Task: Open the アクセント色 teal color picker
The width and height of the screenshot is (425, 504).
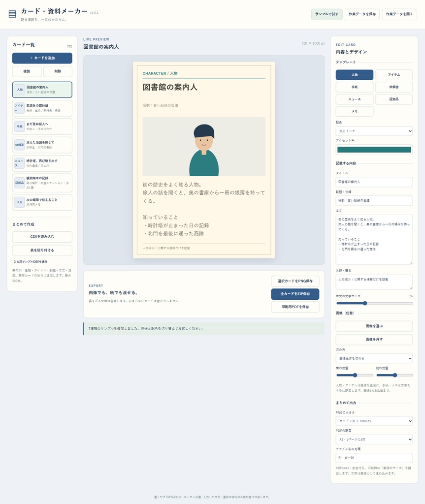Action: pos(374,150)
